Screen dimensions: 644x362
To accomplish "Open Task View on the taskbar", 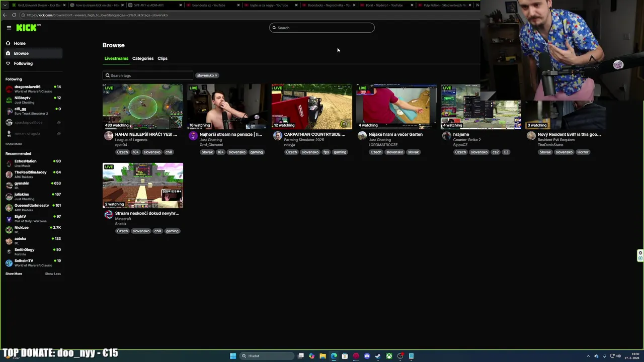I will coord(300,356).
